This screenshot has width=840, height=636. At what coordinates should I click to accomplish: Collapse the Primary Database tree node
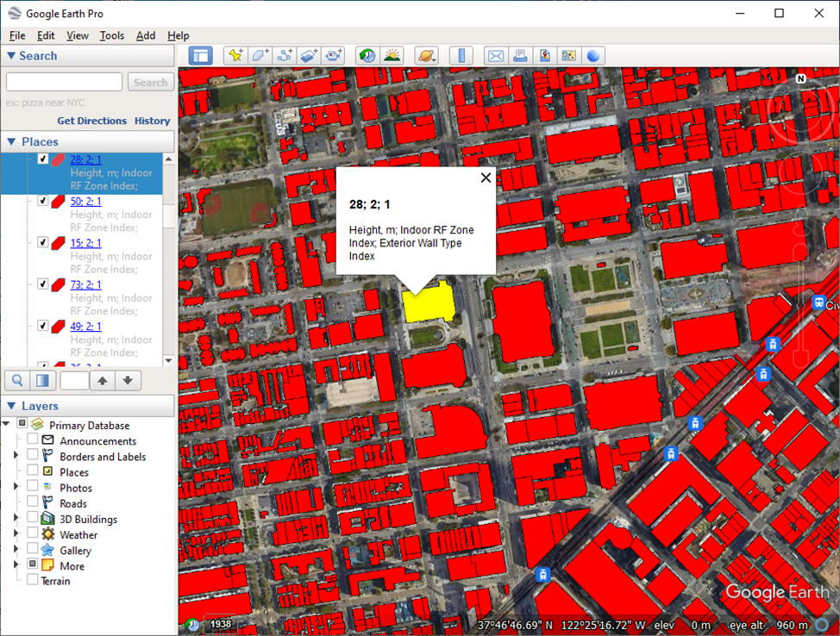point(6,424)
